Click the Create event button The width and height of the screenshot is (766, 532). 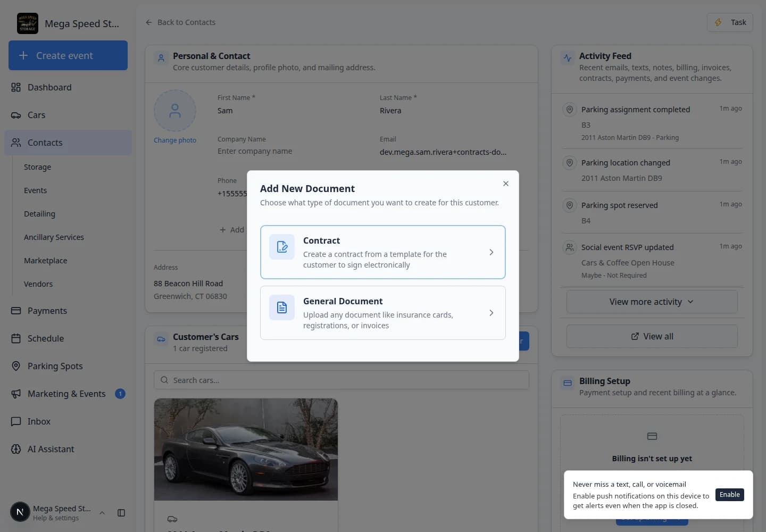pyautogui.click(x=68, y=55)
